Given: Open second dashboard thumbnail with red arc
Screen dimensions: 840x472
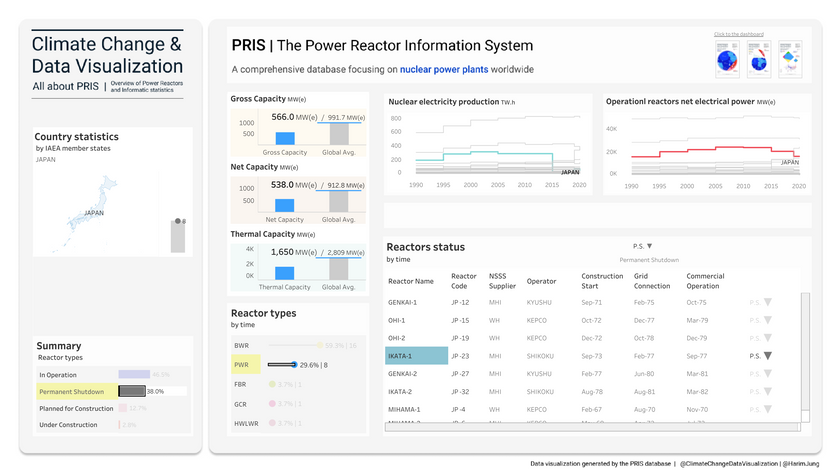Looking at the screenshot, I should [759, 59].
